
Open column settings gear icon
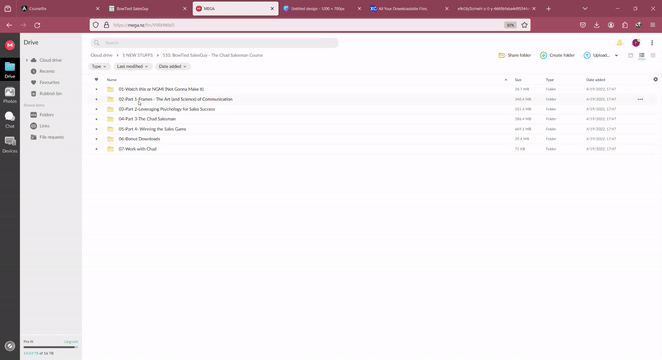[655, 79]
